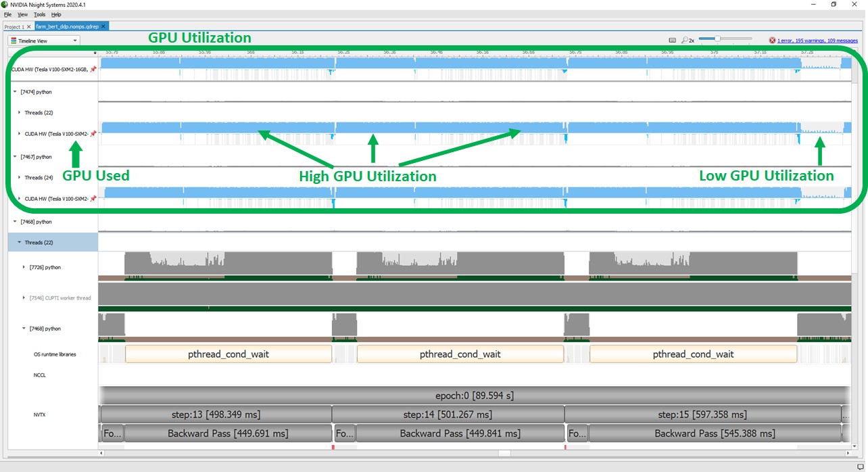Select the step:14 [501.267 ms] range
868x472 pixels.
448,415
